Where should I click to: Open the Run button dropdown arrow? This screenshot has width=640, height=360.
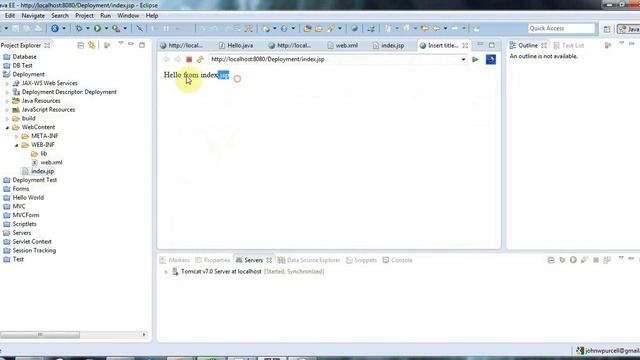pyautogui.click(x=106, y=29)
